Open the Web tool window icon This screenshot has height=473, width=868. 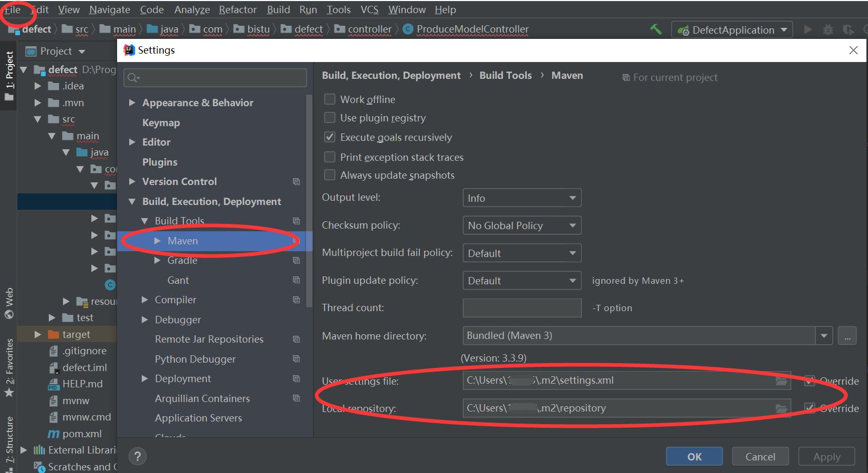pos(9,315)
